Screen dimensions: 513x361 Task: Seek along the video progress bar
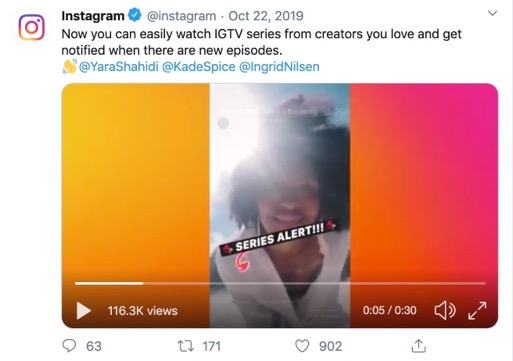pos(280,283)
